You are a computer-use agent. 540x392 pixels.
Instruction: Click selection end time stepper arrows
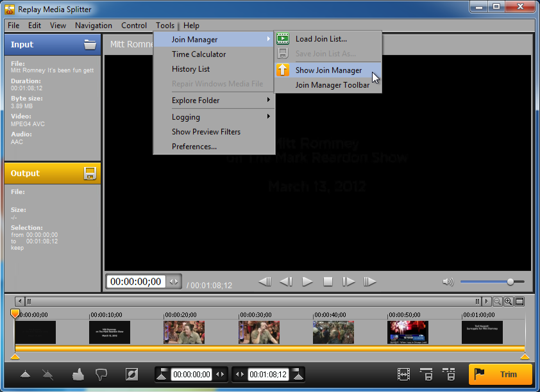(x=240, y=374)
